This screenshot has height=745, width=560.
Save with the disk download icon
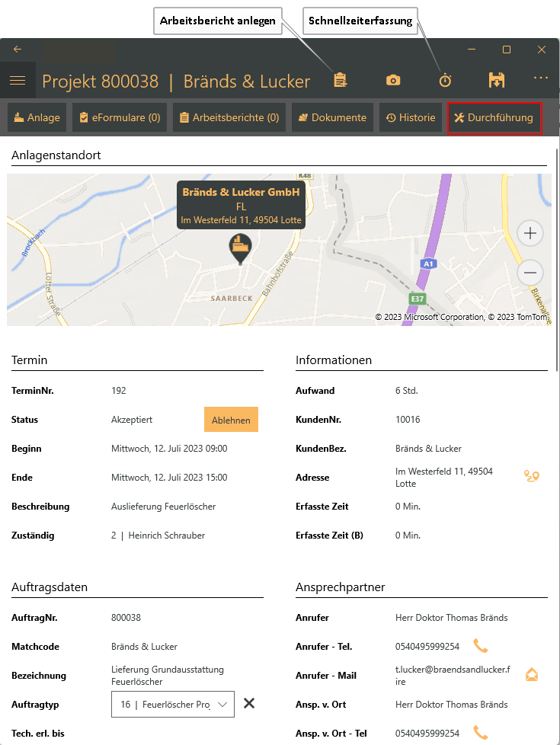coord(496,80)
